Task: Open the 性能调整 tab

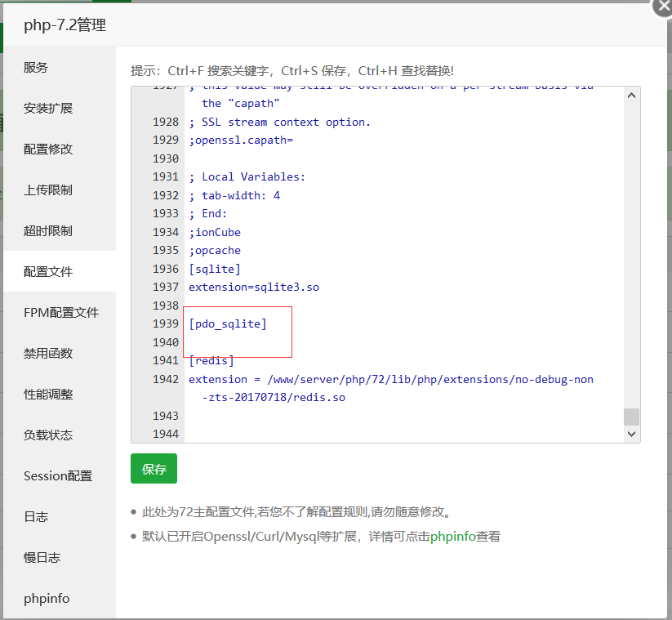Action: tap(60, 394)
